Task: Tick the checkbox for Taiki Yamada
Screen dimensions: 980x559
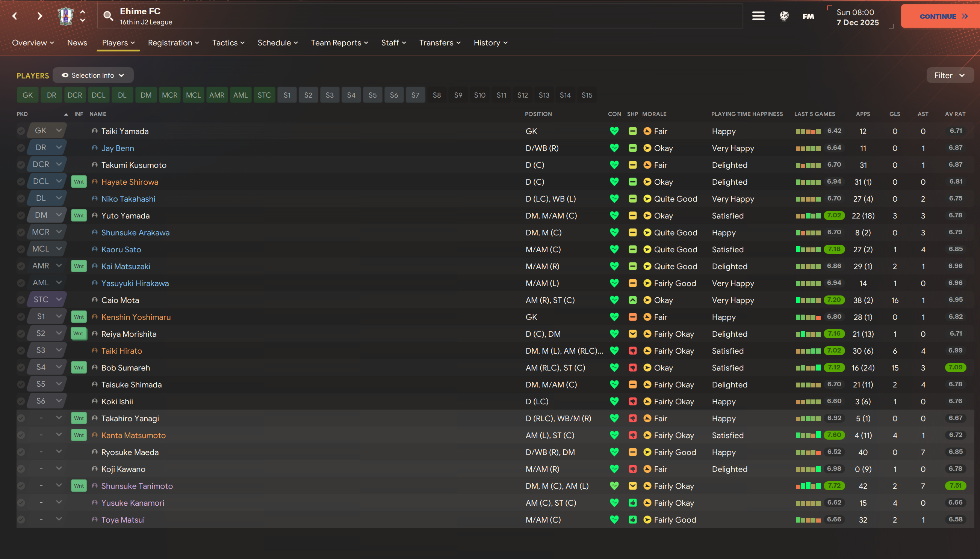Action: (21, 131)
